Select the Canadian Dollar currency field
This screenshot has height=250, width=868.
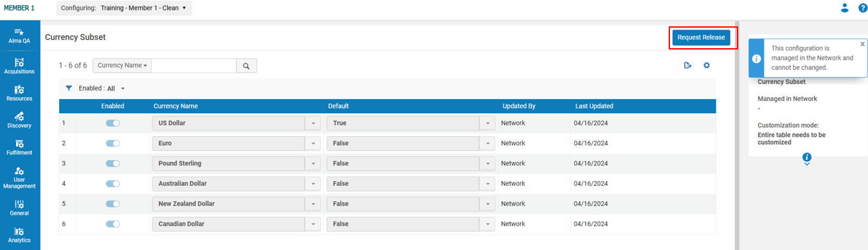tap(228, 224)
